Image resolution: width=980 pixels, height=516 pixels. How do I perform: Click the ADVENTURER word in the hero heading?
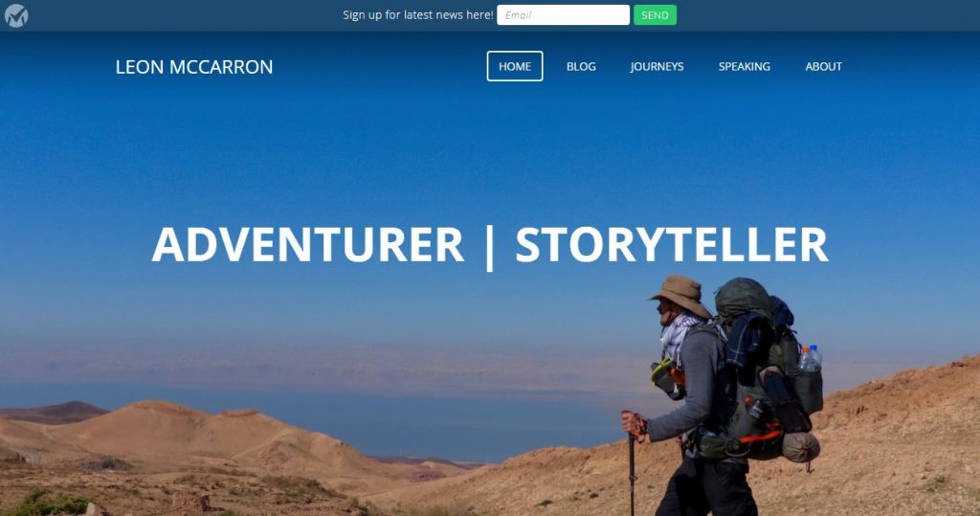click(x=308, y=244)
